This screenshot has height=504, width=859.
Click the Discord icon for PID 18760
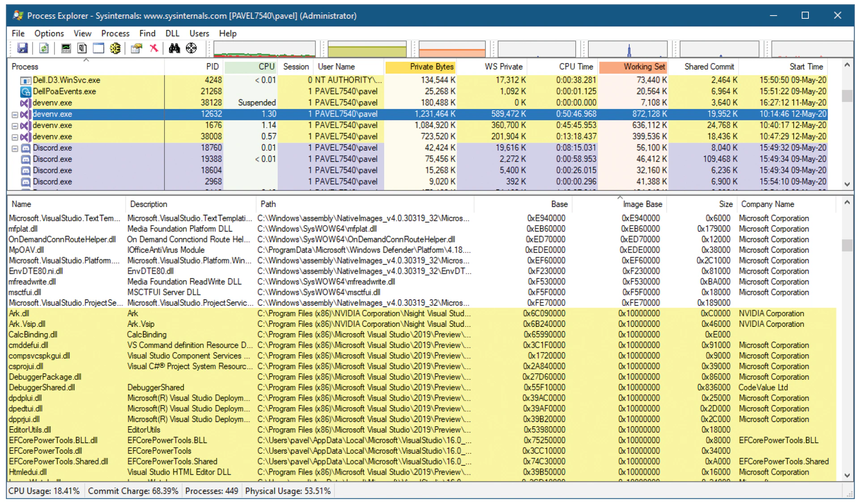26,148
